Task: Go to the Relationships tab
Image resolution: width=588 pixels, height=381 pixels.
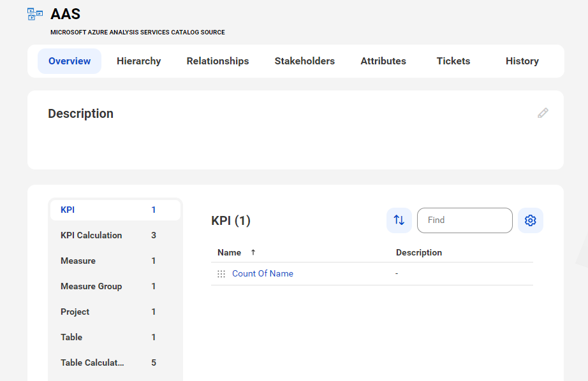Action: pos(217,61)
